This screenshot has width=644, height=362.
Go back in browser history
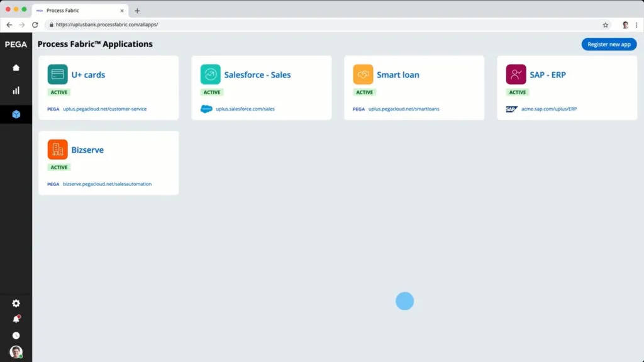9,25
